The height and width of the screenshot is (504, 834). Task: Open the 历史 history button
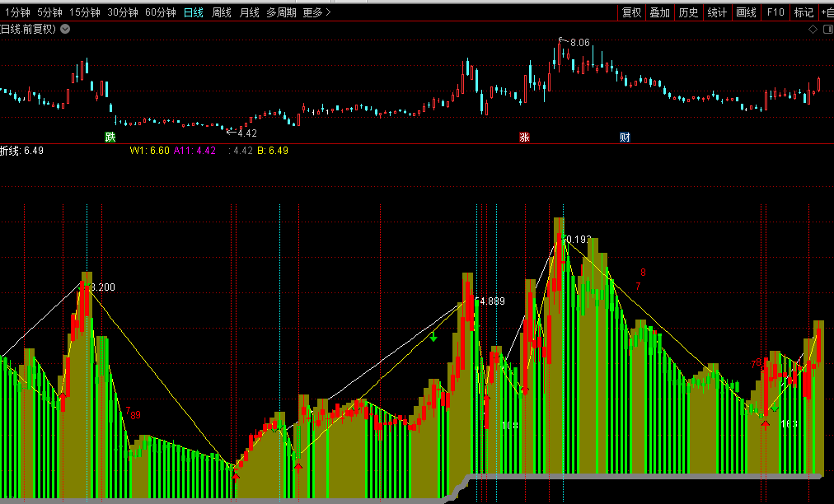pos(688,12)
